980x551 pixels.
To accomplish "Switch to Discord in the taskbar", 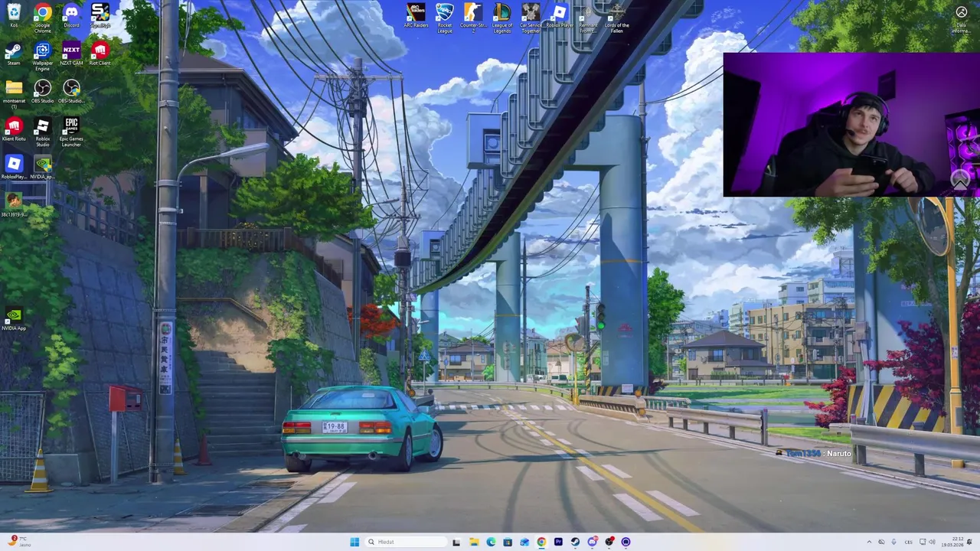I will point(592,542).
